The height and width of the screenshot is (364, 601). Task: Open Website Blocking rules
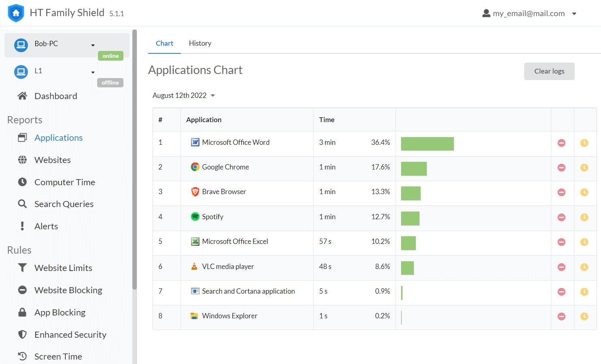click(68, 290)
